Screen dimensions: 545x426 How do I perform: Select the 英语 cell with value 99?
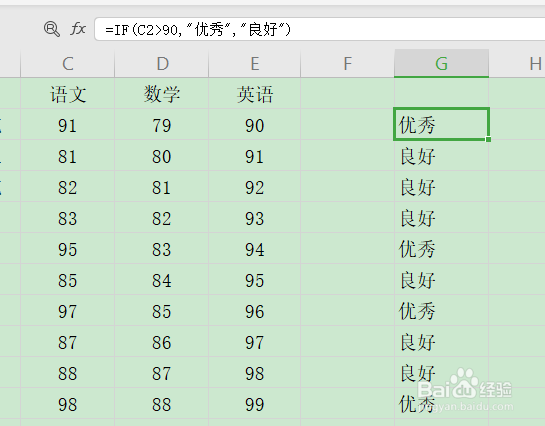tap(254, 403)
